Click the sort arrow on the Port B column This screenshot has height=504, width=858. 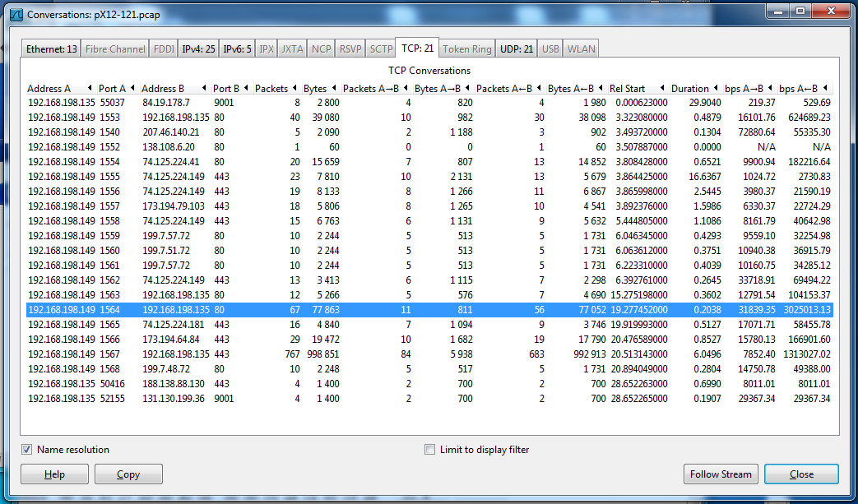tap(247, 89)
